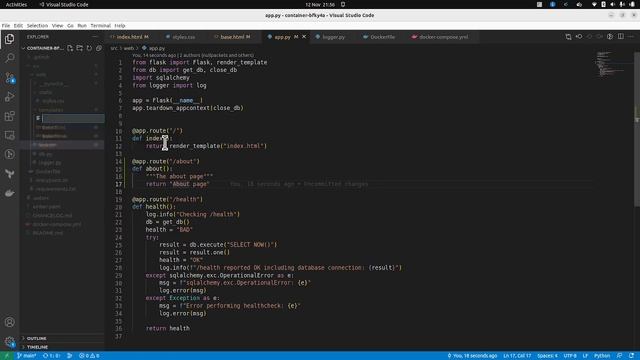Image resolution: width=640 pixels, height=360 pixels.
Task: Click the main branch in status bar
Action: [x=27, y=356]
